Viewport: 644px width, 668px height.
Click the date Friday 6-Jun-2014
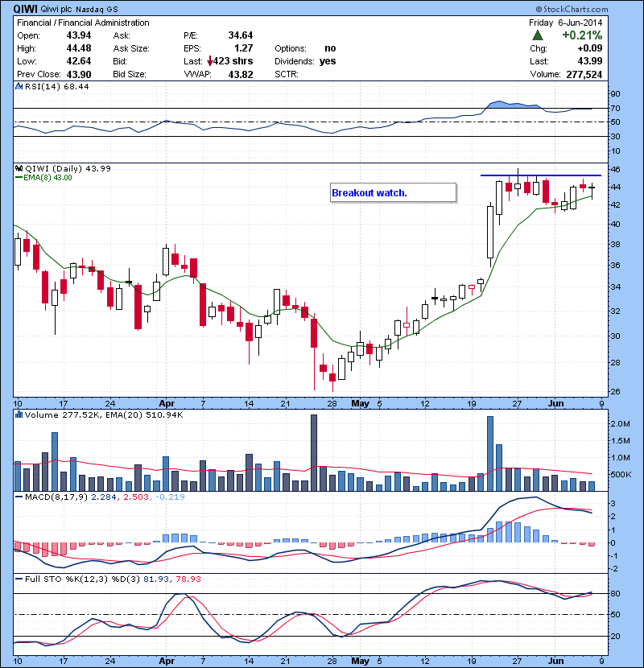click(x=566, y=23)
